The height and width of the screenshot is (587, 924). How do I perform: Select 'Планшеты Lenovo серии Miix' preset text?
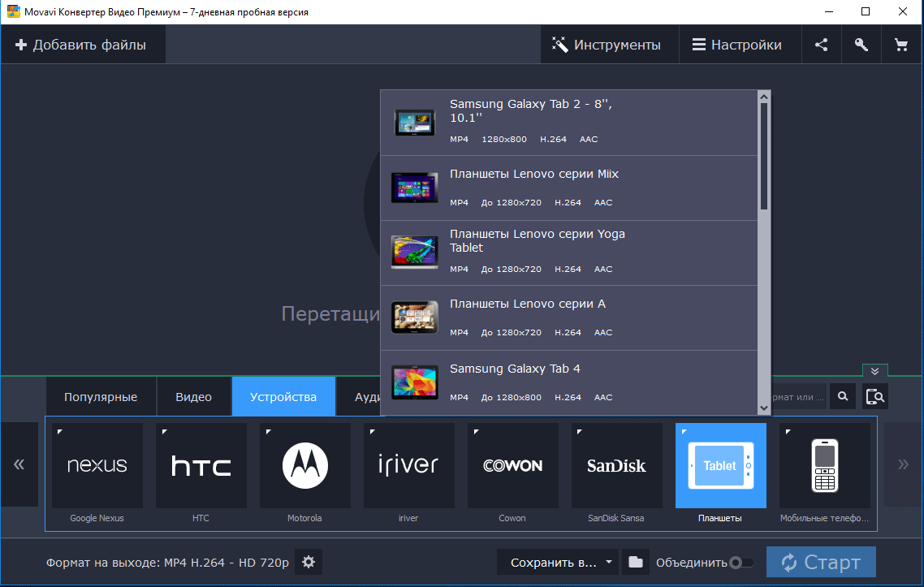point(534,174)
